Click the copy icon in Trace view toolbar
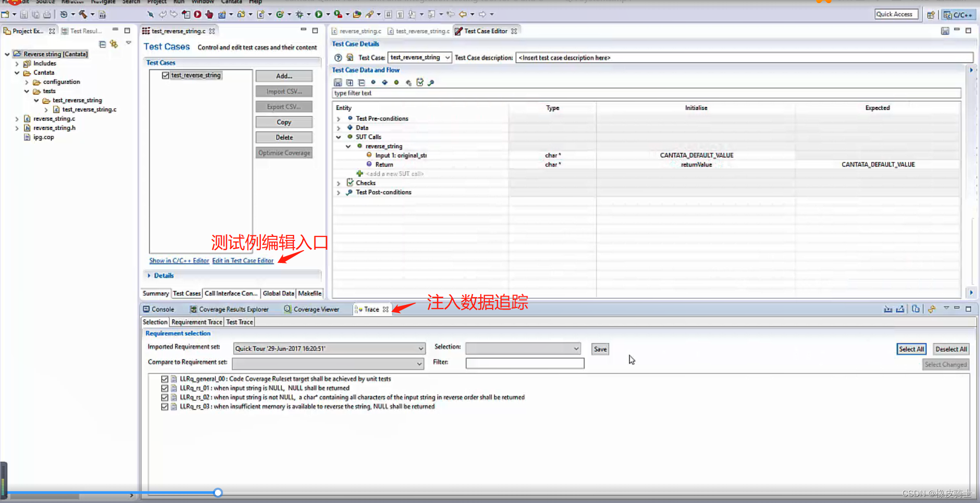Screen dimensions: 980x503 point(916,309)
